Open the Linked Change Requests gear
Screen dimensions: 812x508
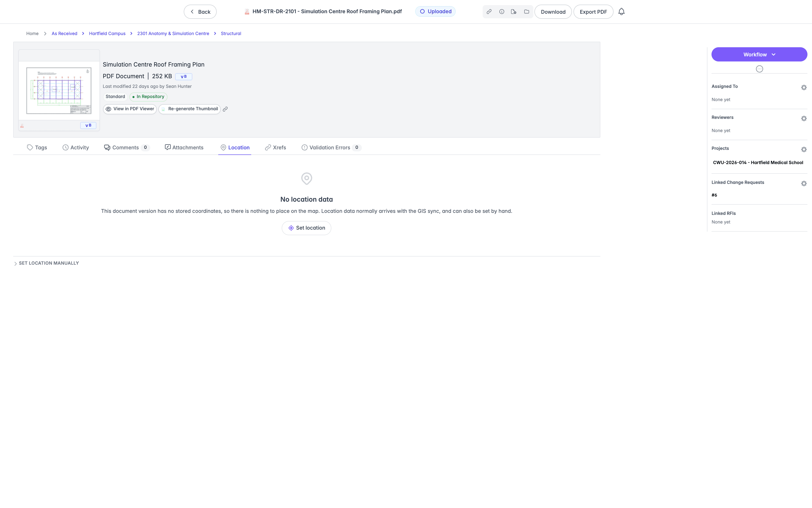click(804, 184)
